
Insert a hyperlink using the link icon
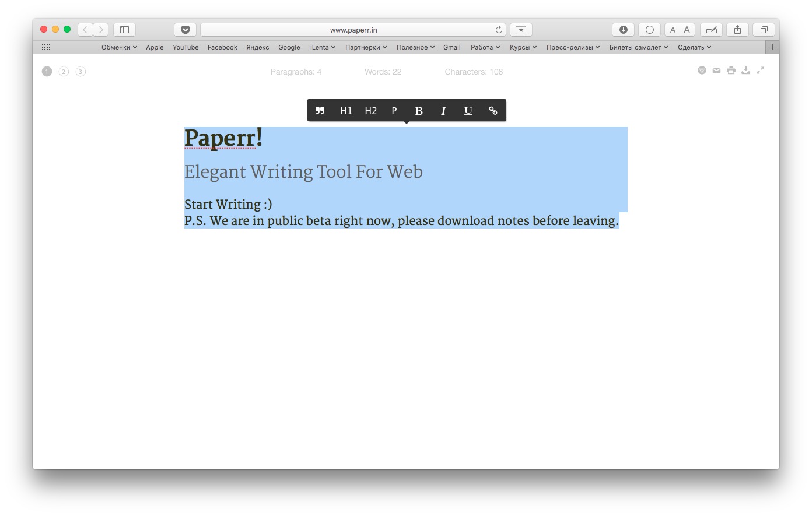pos(493,111)
